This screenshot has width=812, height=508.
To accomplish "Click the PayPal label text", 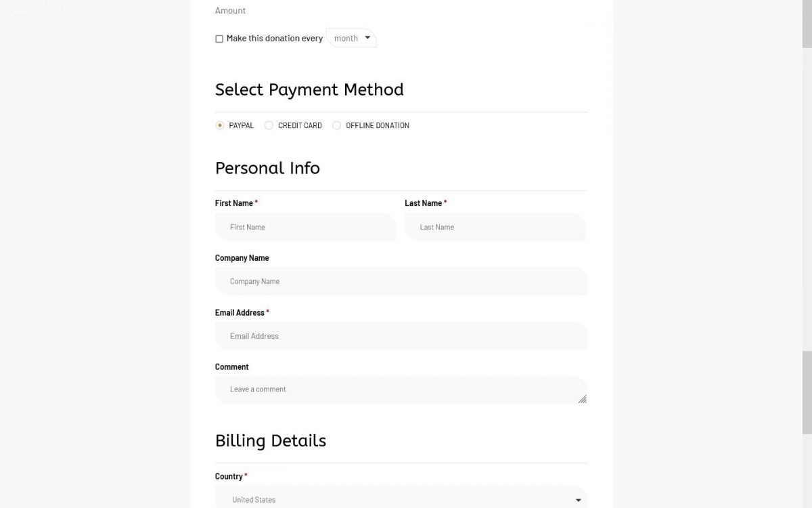I will click(242, 125).
